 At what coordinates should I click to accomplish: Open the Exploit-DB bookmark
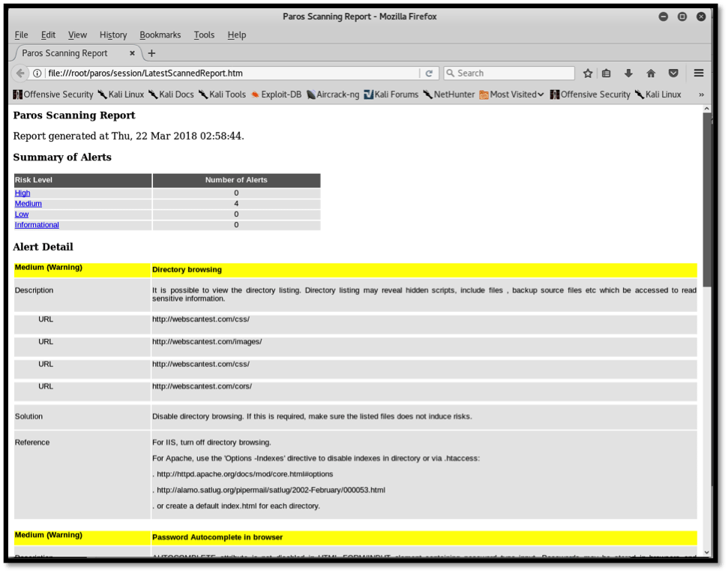276,94
